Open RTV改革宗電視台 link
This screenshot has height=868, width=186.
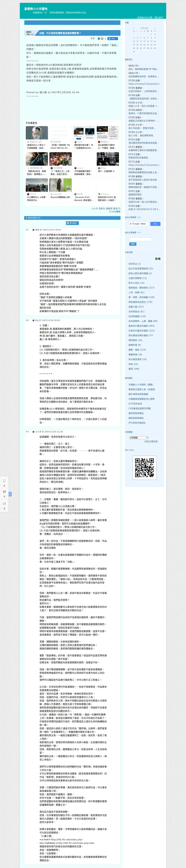point(137,423)
